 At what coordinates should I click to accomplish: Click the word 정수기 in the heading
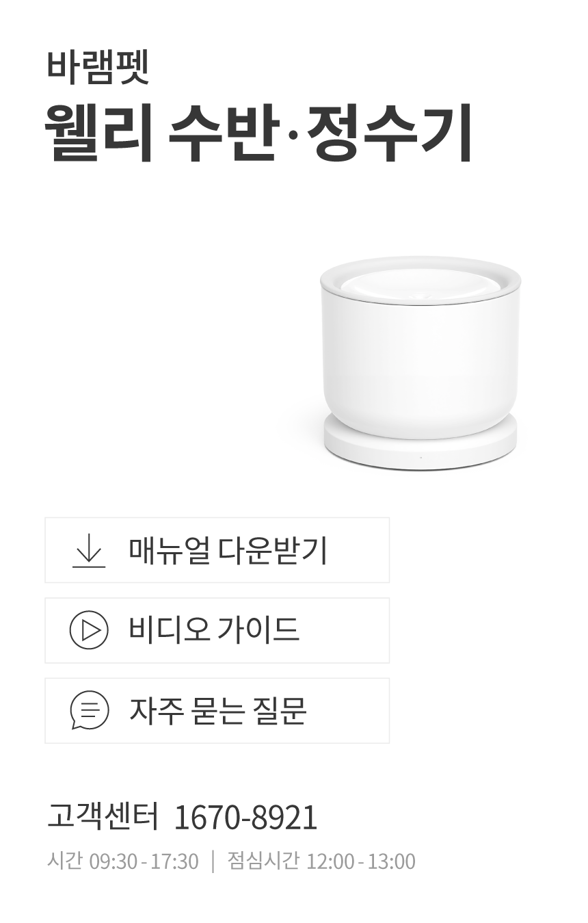tap(389, 133)
